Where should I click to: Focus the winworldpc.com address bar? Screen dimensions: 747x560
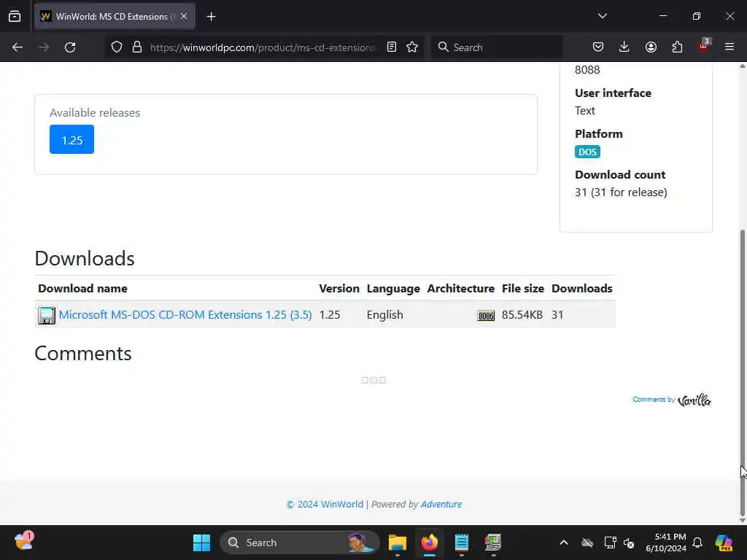click(x=262, y=47)
